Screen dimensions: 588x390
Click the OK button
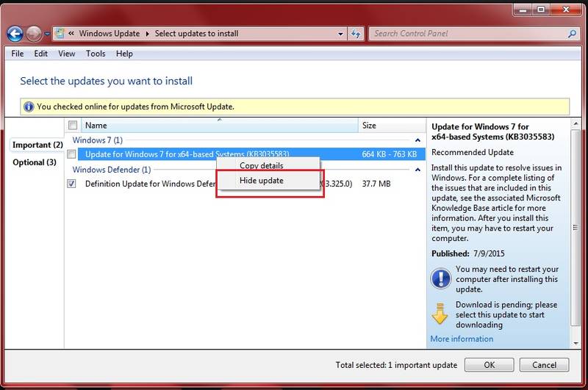coord(489,365)
